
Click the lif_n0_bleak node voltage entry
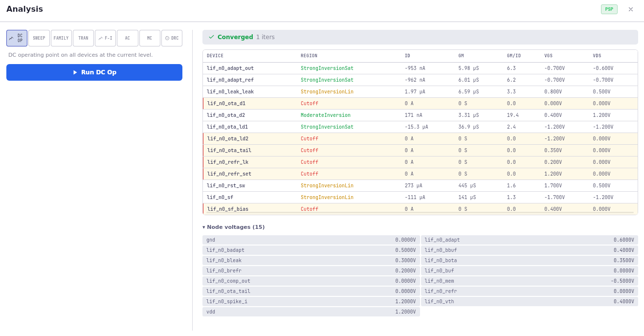[311, 261]
